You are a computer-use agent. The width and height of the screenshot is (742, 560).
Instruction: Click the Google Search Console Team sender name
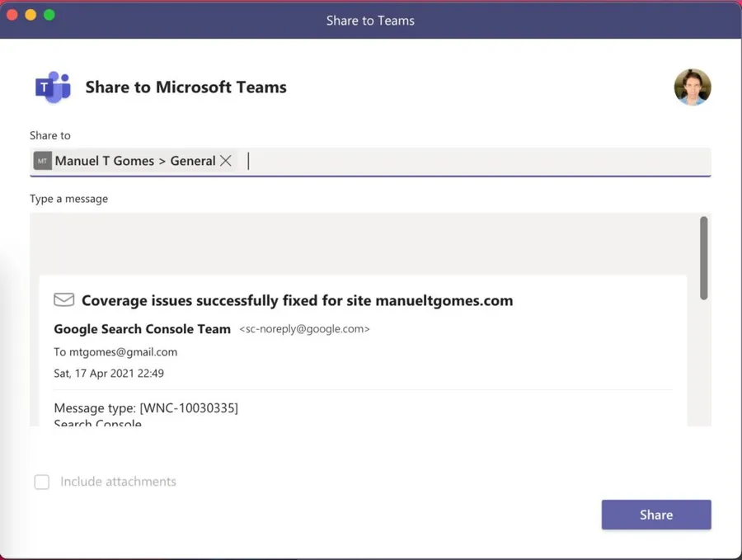click(142, 329)
